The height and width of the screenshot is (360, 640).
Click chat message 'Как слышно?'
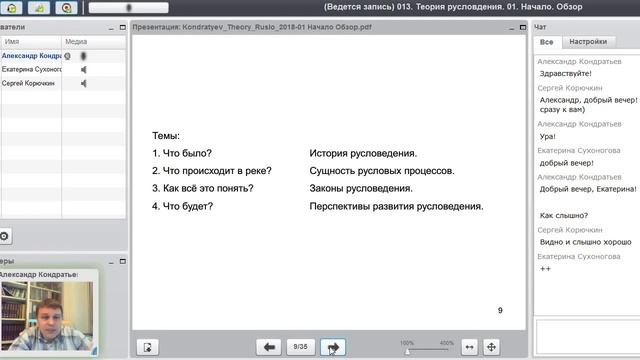(564, 216)
